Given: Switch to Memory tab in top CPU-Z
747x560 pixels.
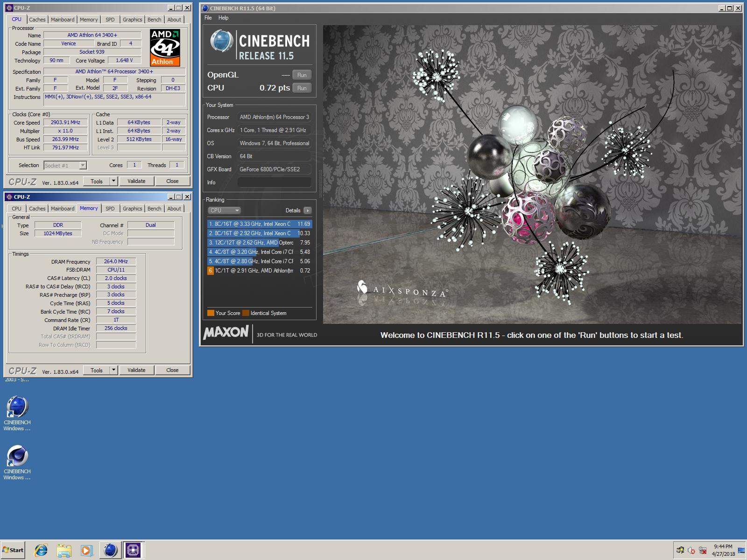Looking at the screenshot, I should coord(89,20).
